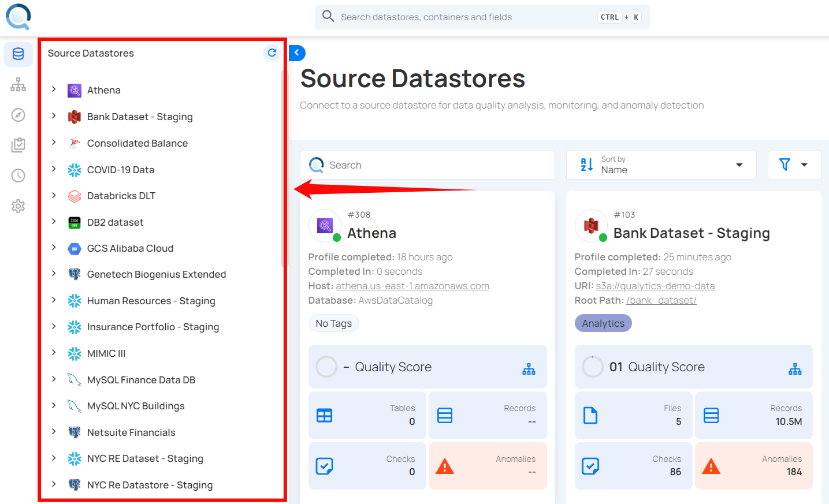The height and width of the screenshot is (504, 829).
Task: Open the filter dropdown
Action: (x=794, y=165)
